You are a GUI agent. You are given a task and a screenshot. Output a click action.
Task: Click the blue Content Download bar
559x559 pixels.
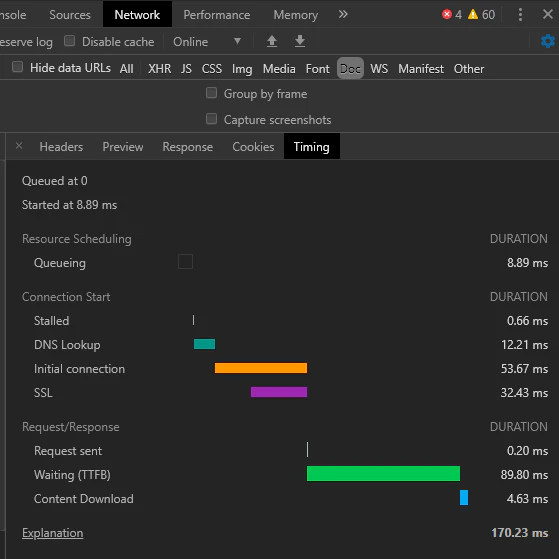[x=464, y=497]
